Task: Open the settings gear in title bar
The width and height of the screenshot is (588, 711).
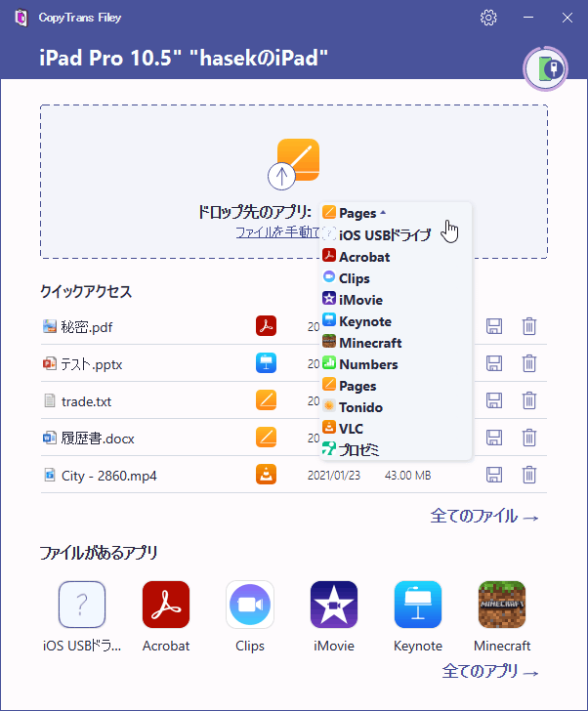Action: [488, 18]
